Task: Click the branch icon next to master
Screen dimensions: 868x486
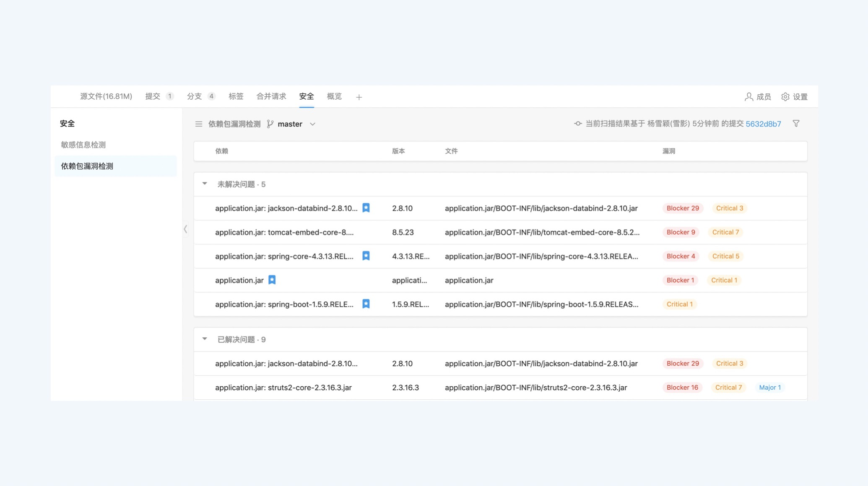Action: (x=270, y=124)
